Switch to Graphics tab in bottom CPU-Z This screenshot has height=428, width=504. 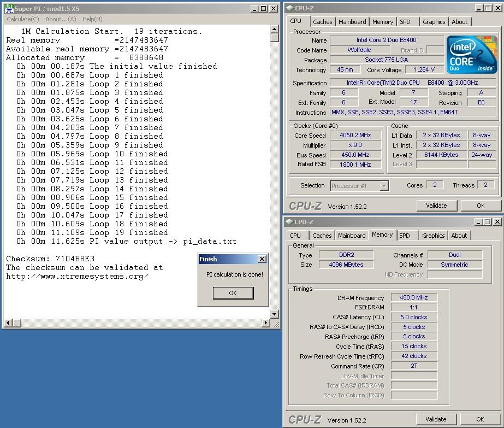433,236
